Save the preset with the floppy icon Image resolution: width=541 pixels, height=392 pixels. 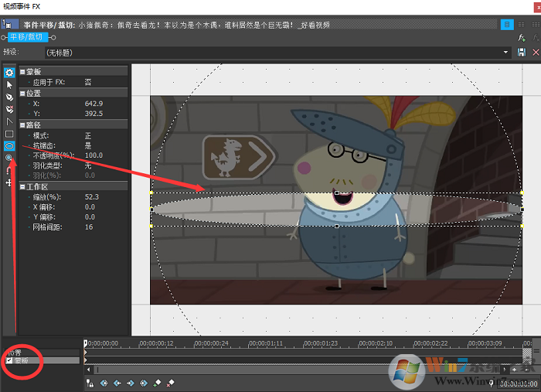point(522,52)
